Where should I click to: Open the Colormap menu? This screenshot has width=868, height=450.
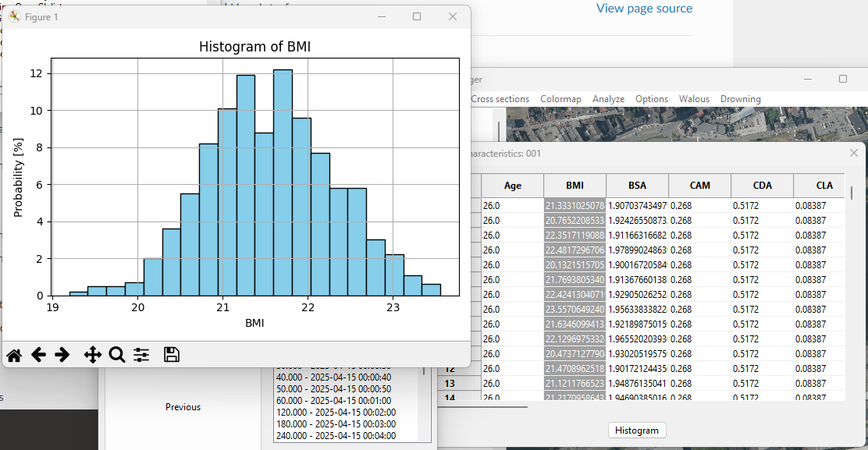click(560, 99)
